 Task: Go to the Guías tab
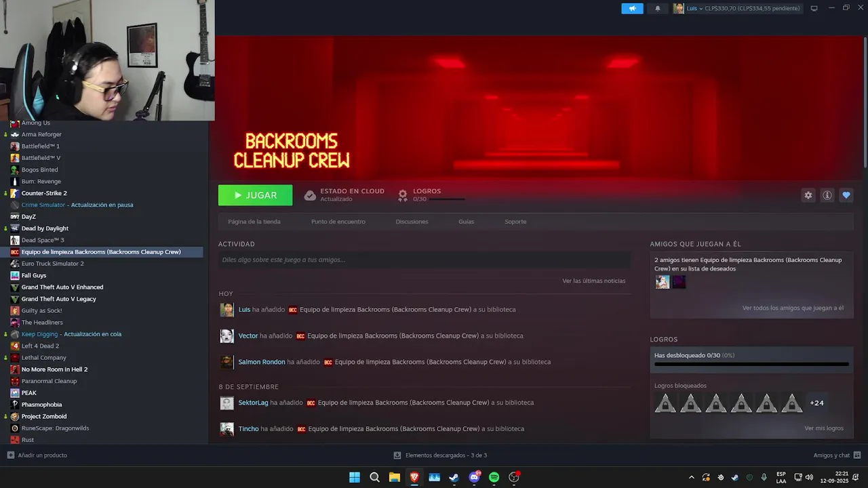pyautogui.click(x=467, y=222)
